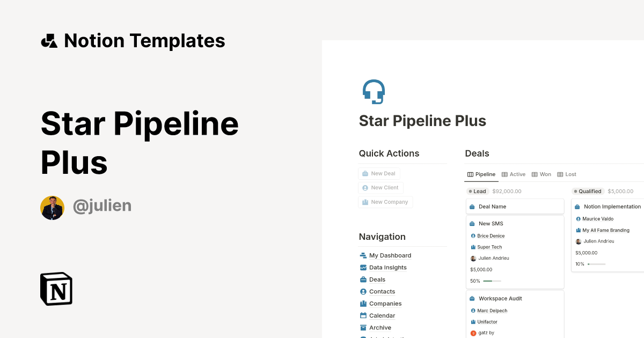Select the Lost tab

click(566, 174)
